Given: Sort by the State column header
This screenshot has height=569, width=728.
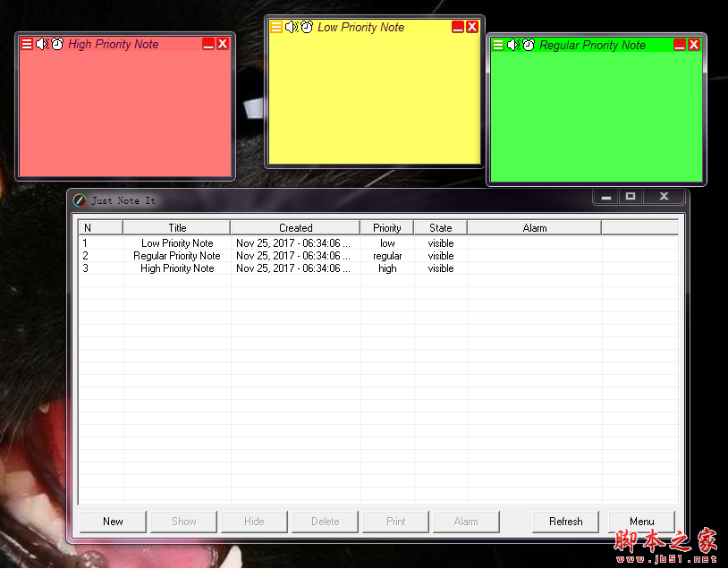Looking at the screenshot, I should click(441, 228).
